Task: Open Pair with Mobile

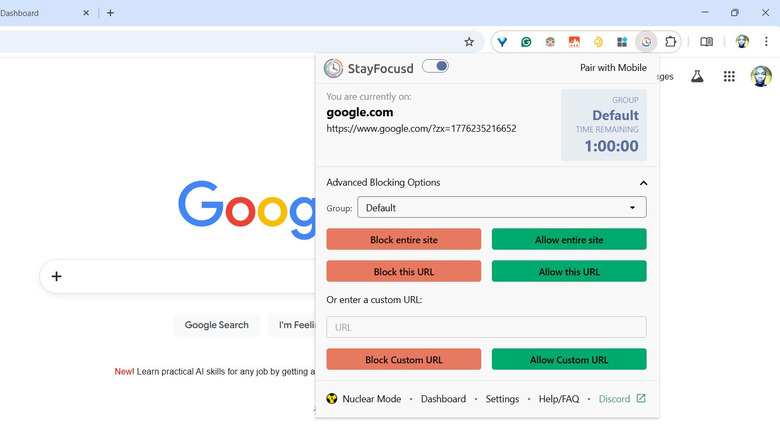Action: pos(613,68)
